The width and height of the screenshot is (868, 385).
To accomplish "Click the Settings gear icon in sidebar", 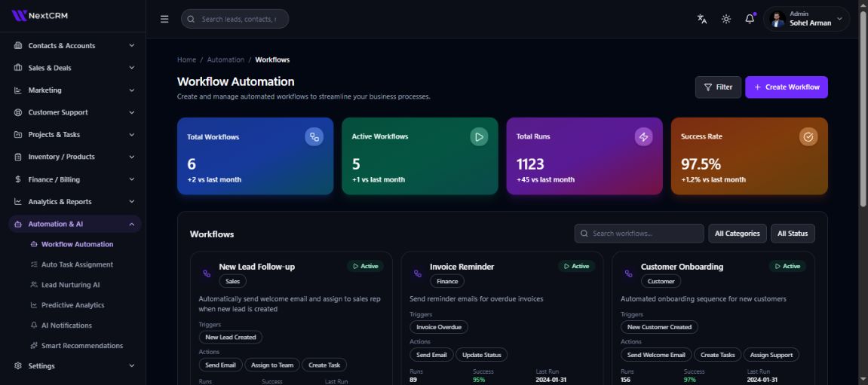I will [x=17, y=365].
